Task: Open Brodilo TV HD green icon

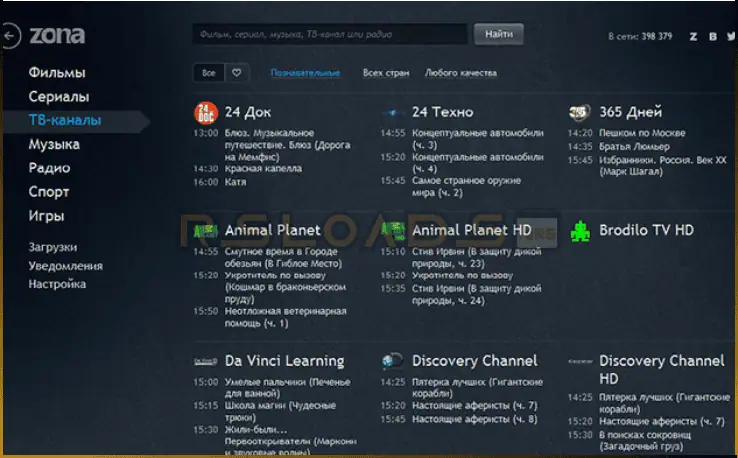Action: coord(580,230)
